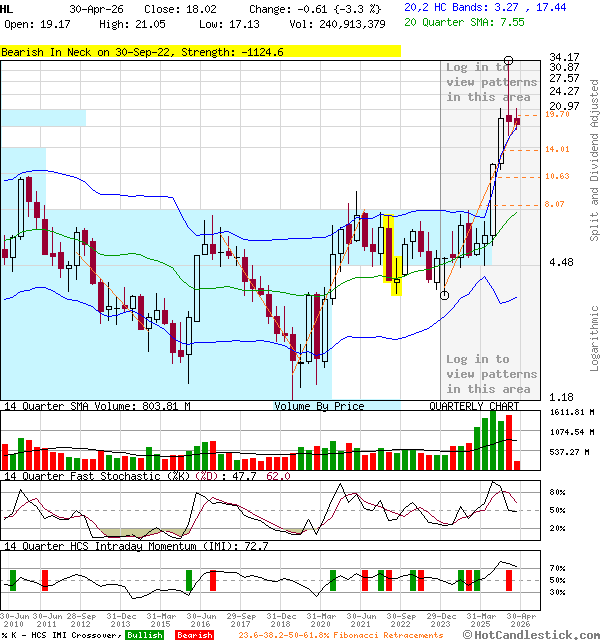Click the Volume By Price label
The image size is (600, 640).
tap(319, 406)
